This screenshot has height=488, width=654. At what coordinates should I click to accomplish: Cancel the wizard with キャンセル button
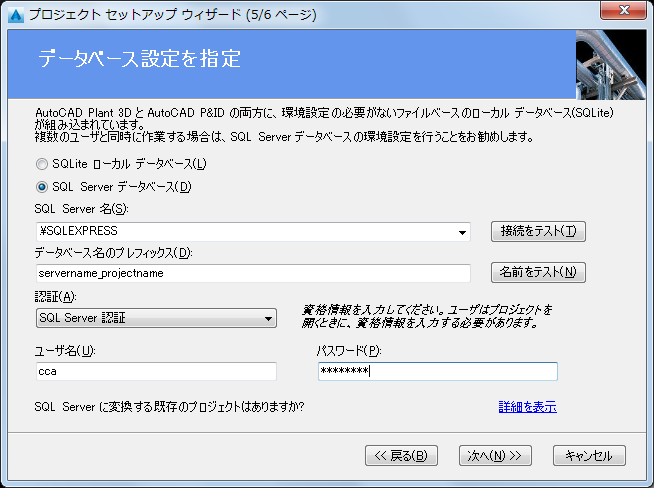(x=589, y=455)
